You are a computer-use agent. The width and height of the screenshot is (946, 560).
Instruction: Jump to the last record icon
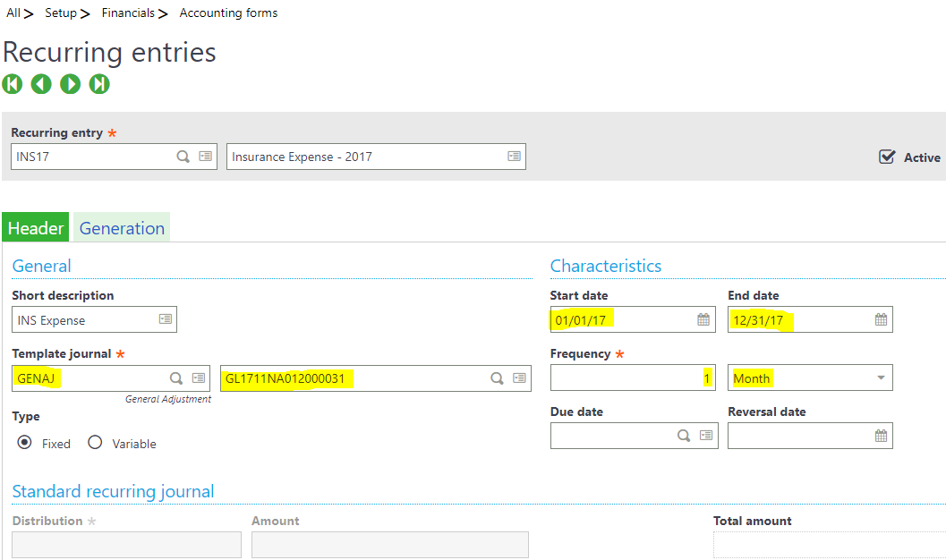click(x=99, y=84)
